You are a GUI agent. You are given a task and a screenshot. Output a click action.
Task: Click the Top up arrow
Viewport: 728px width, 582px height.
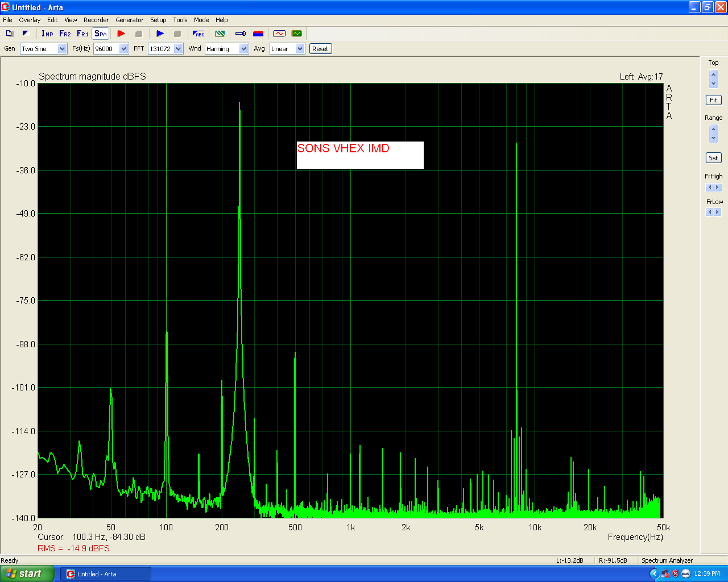pos(713,74)
